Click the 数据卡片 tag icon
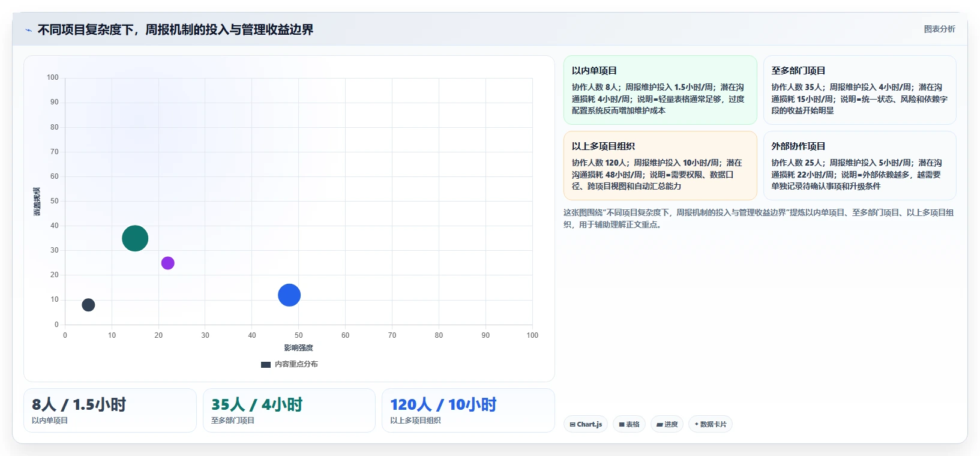This screenshot has width=980, height=456. coord(697,424)
